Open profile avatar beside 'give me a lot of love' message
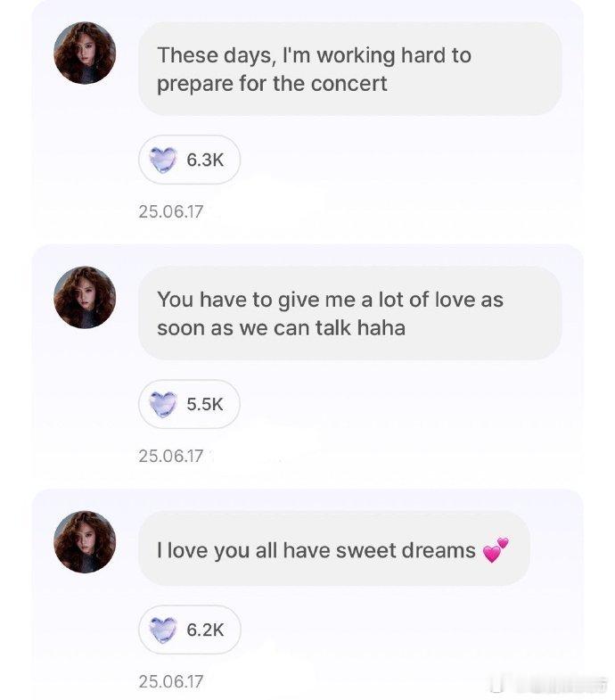The width and height of the screenshot is (615, 700). click(x=85, y=297)
